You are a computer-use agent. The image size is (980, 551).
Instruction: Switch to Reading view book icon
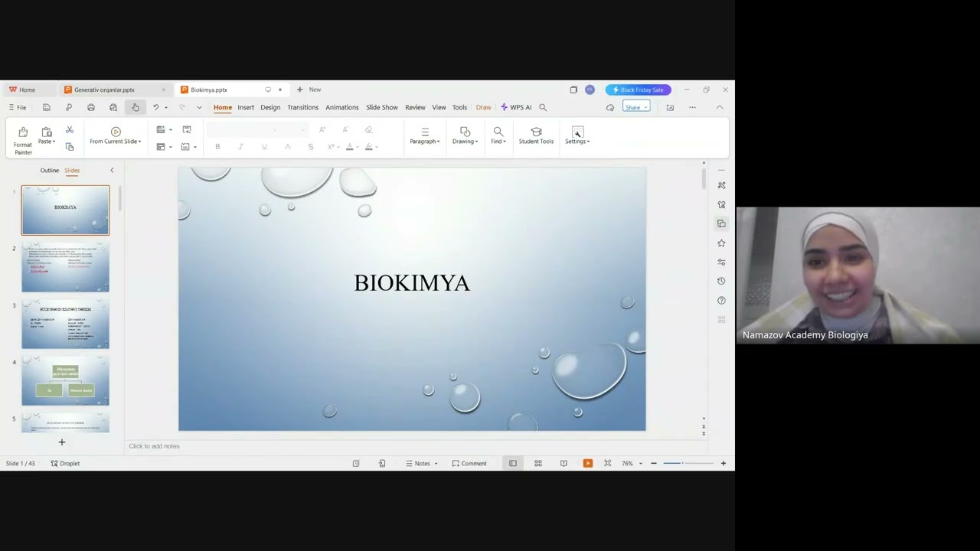[x=563, y=463]
